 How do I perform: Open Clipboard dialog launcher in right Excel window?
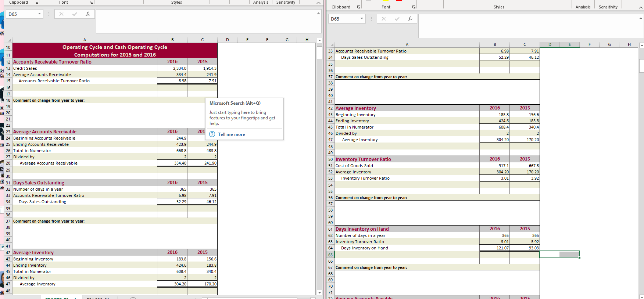click(x=359, y=7)
